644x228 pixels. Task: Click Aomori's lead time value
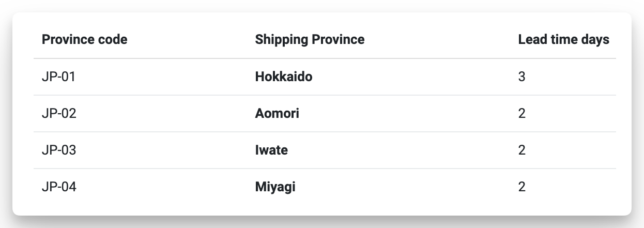click(x=522, y=114)
